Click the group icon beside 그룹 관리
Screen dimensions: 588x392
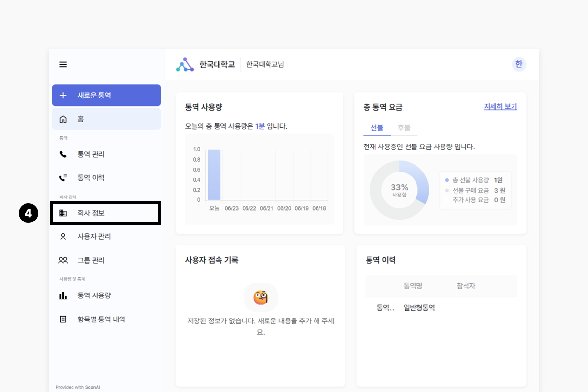[x=63, y=260]
